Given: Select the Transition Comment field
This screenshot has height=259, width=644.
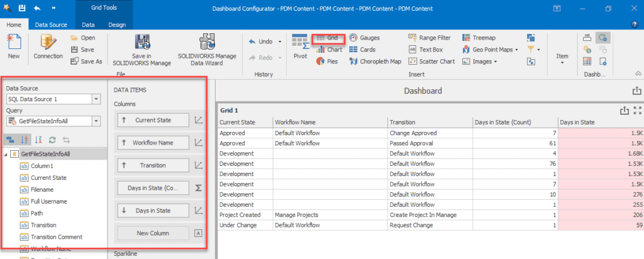Looking at the screenshot, I should [x=57, y=237].
